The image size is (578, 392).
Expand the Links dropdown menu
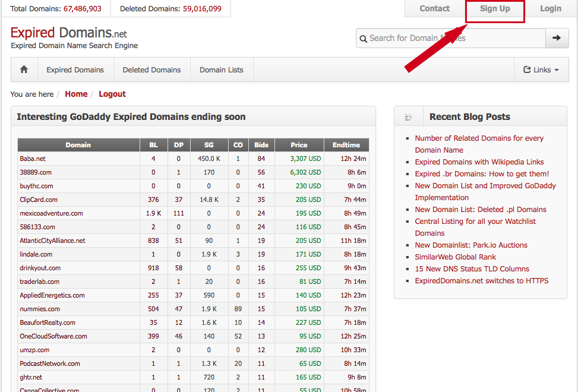[541, 69]
